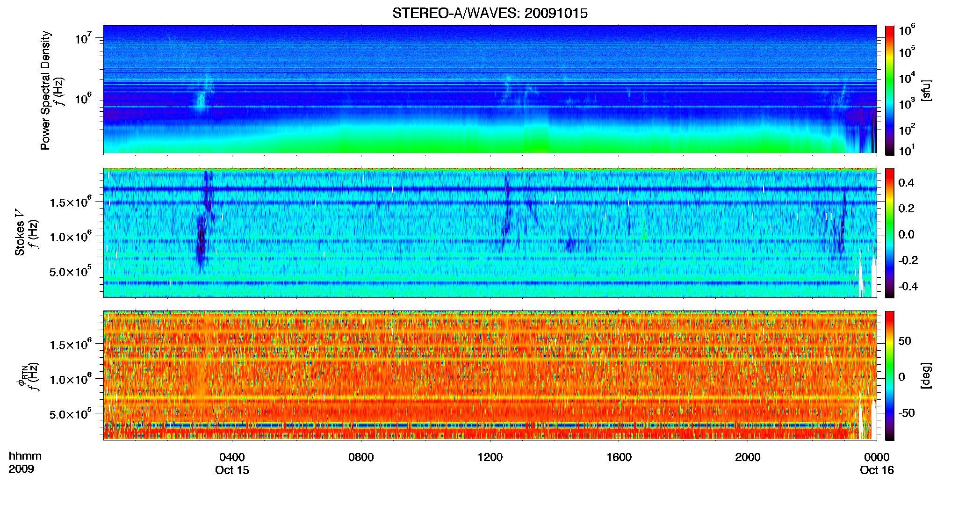Click the Stokes V colorbar
The width and height of the screenshot is (980, 505).
click(x=890, y=233)
